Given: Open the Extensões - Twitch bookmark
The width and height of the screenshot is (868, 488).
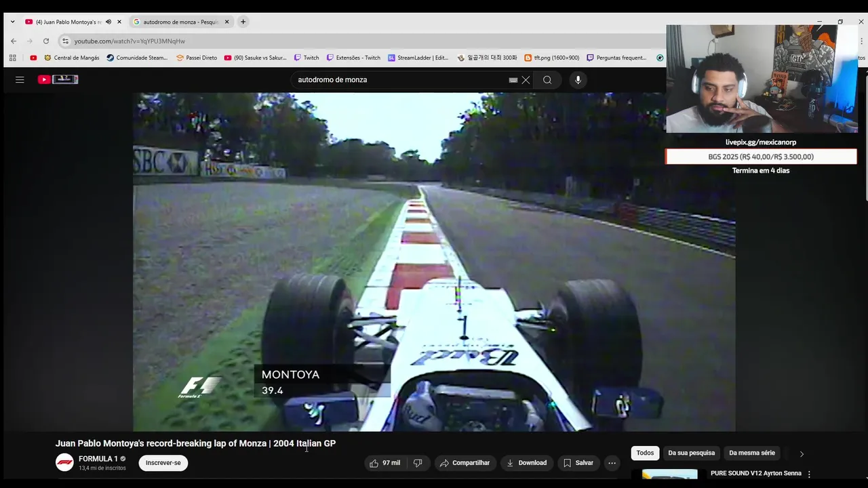Looking at the screenshot, I should 353,58.
